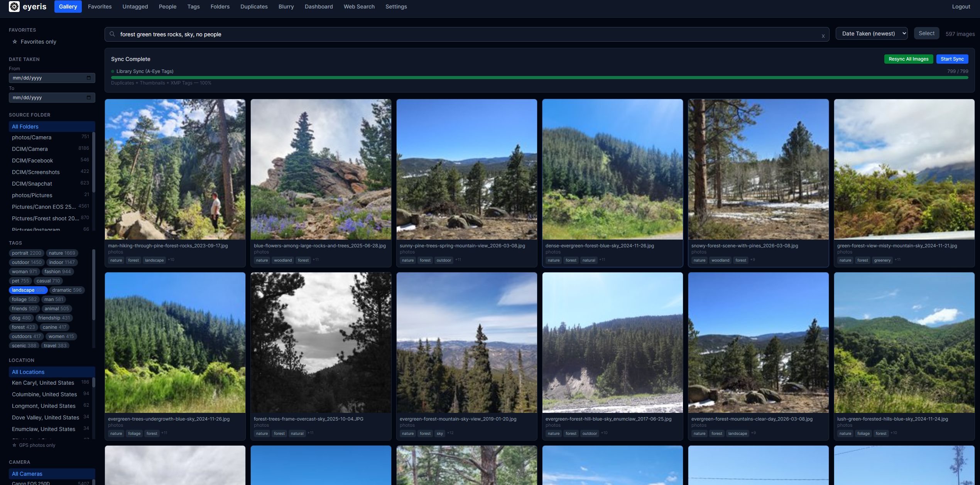The image size is (980, 485).
Task: Select All Cameras filter
Action: pyautogui.click(x=52, y=474)
